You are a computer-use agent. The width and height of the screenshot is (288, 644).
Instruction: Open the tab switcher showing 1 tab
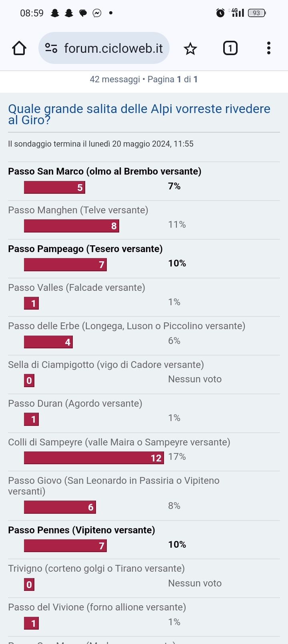[x=230, y=48]
